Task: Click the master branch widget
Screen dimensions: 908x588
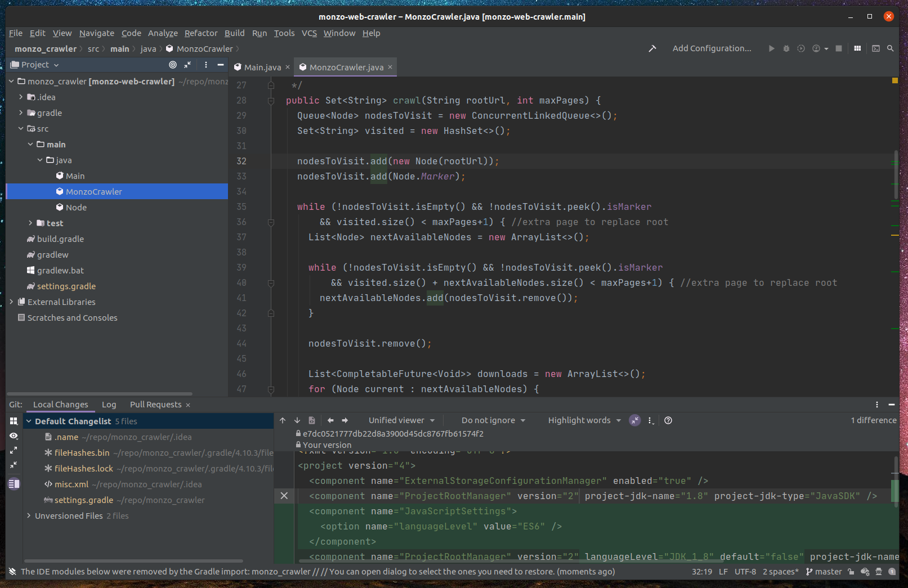Action: pyautogui.click(x=824, y=572)
